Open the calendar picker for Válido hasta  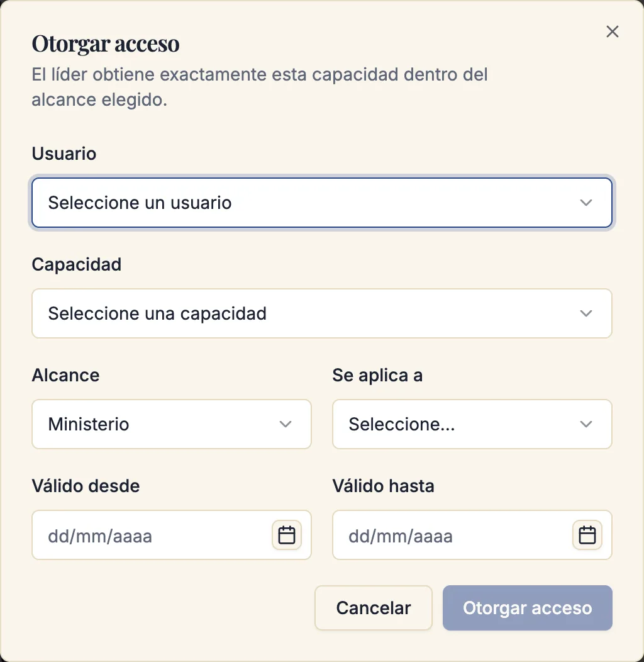[587, 535]
